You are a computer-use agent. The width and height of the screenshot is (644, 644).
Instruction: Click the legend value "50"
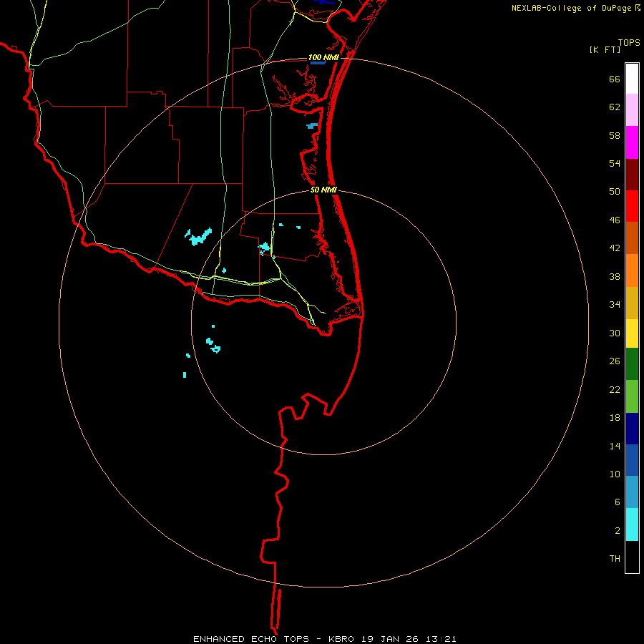(x=615, y=191)
